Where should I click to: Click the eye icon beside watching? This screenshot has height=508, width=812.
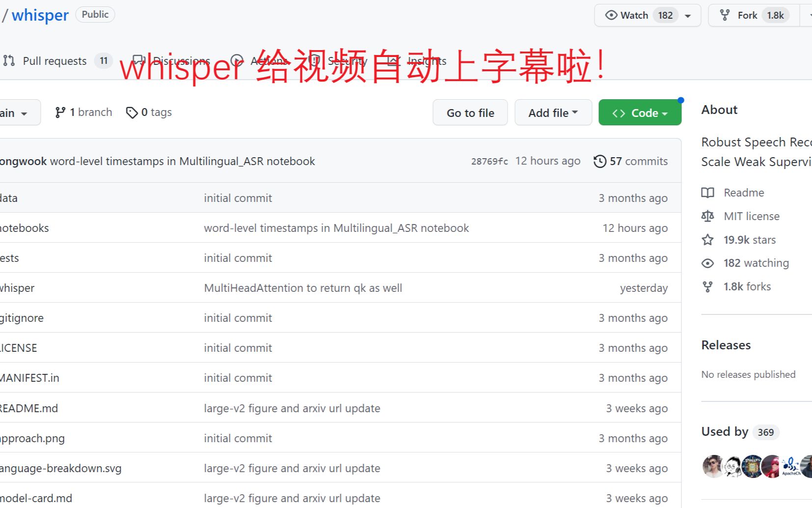tap(707, 263)
